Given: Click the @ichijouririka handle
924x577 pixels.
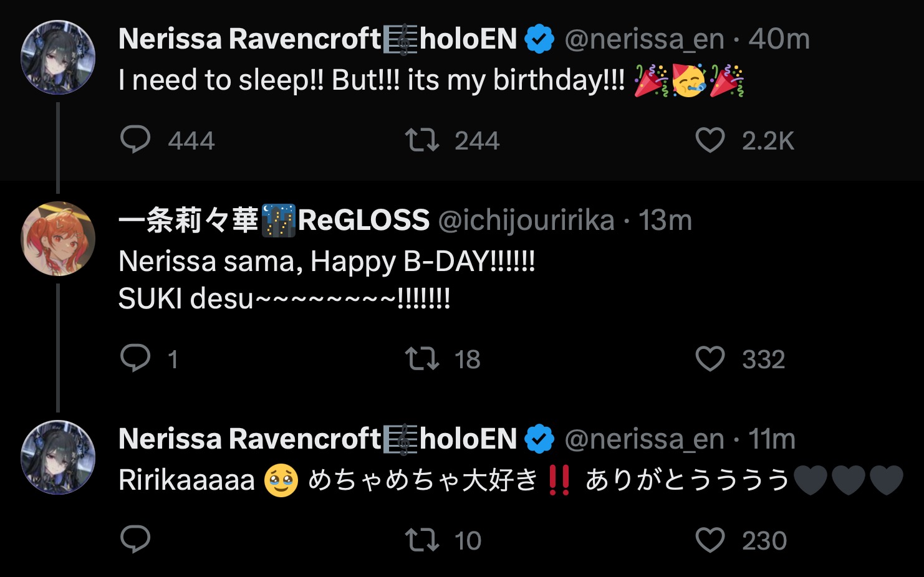Looking at the screenshot, I should pos(526,221).
